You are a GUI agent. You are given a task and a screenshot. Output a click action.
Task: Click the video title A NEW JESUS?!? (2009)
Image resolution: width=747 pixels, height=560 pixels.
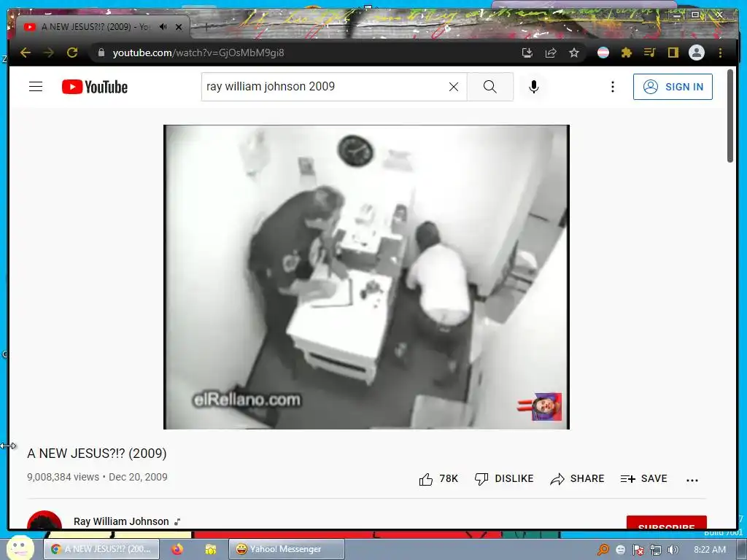coord(97,454)
